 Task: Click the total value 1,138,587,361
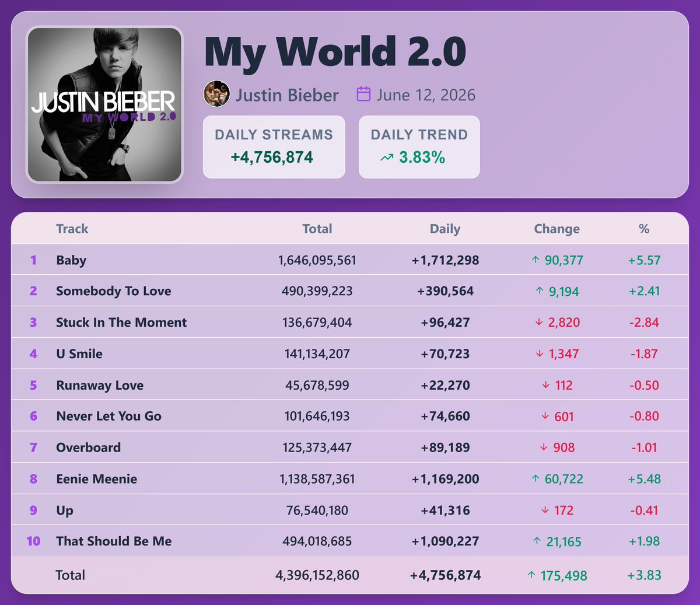317,479
